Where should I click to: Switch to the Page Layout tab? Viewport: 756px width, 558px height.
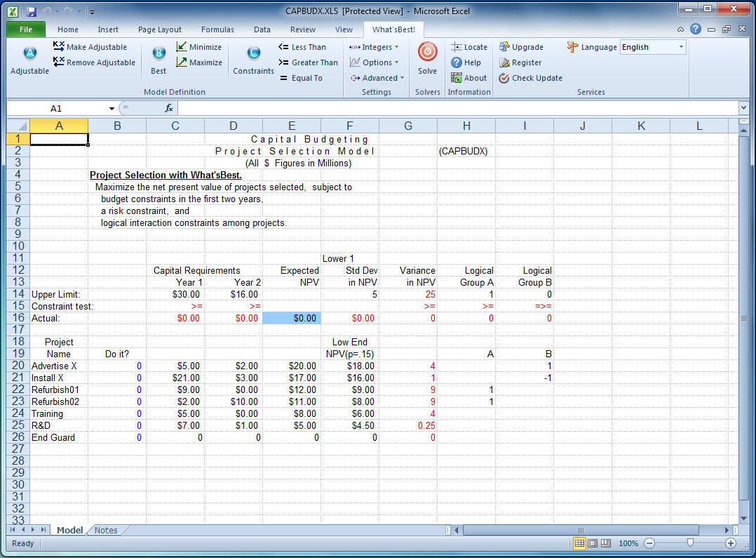point(160,29)
